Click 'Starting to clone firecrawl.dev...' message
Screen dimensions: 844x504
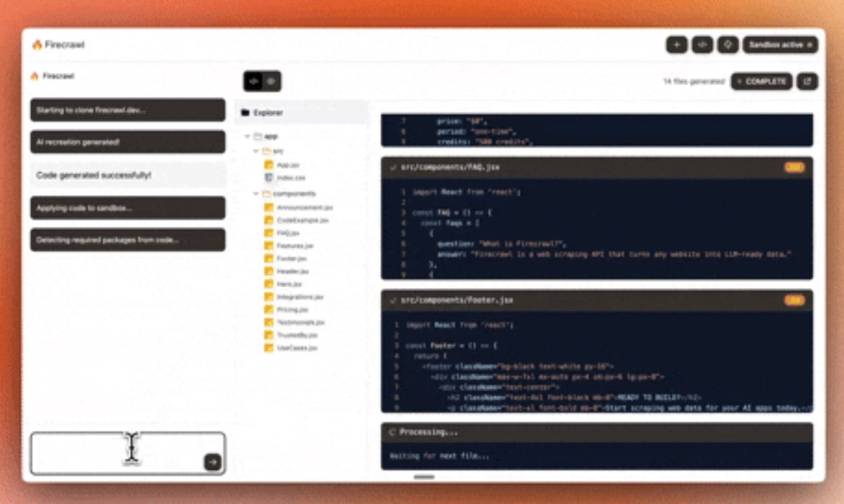point(128,110)
